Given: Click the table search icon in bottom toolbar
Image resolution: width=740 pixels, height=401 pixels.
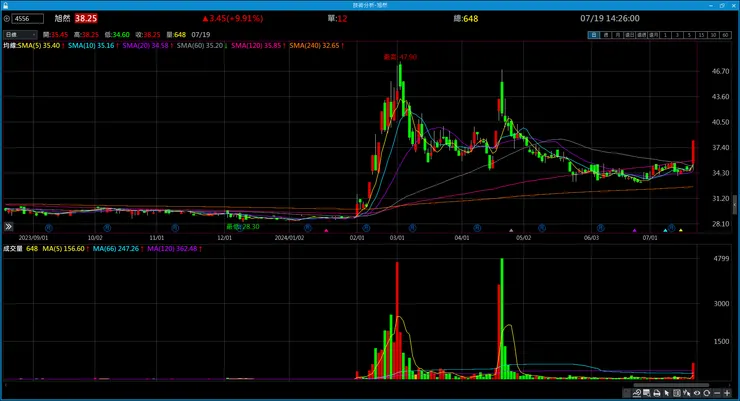Looking at the screenshot, I should tap(647, 393).
